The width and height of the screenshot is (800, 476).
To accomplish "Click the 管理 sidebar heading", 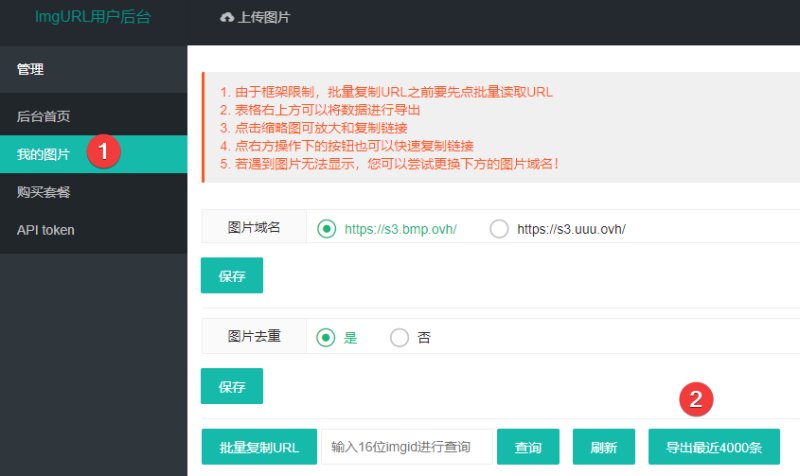I will 30,69.
